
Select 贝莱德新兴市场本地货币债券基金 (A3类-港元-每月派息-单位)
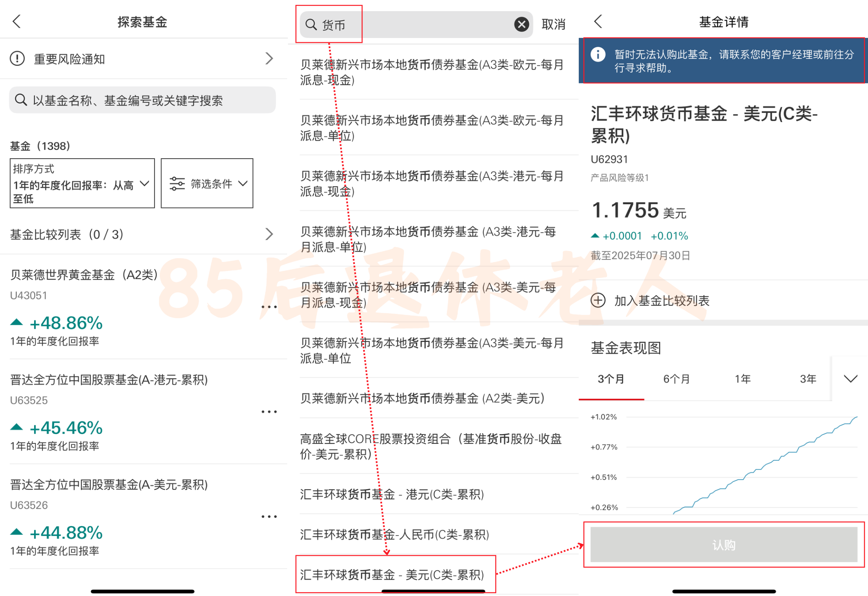[x=428, y=239]
